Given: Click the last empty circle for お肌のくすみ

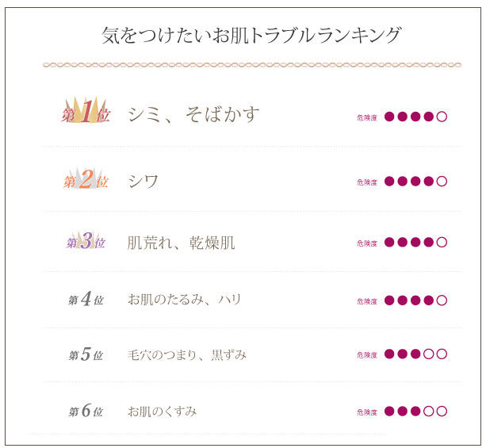Looking at the screenshot, I should tap(442, 411).
